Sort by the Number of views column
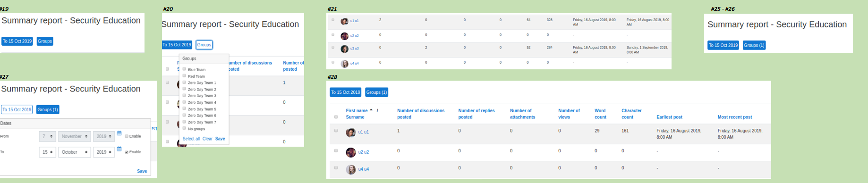This screenshot has height=183, width=868. [x=569, y=114]
